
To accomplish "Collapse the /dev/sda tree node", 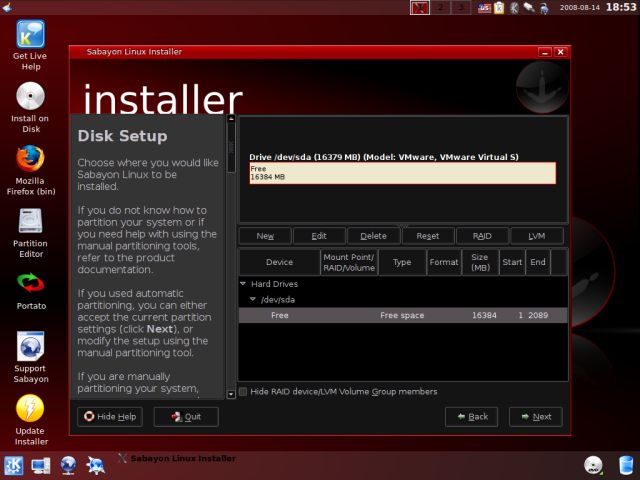I will point(253,299).
